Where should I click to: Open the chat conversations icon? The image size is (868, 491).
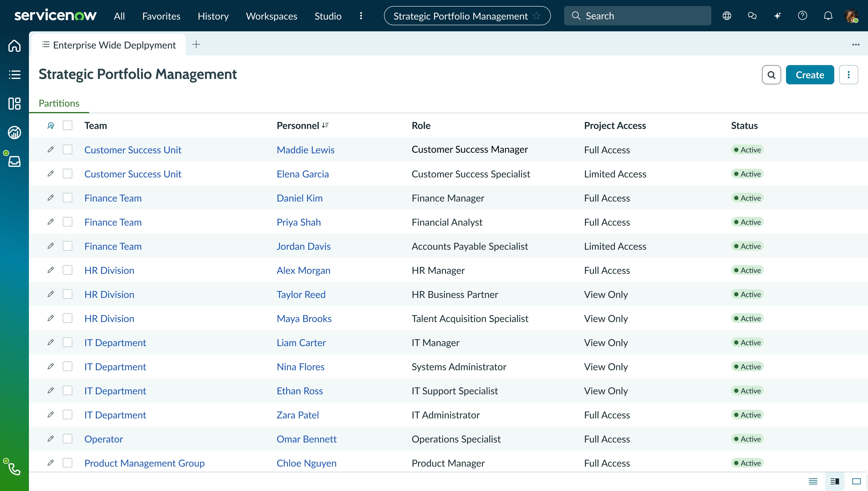click(x=752, y=16)
